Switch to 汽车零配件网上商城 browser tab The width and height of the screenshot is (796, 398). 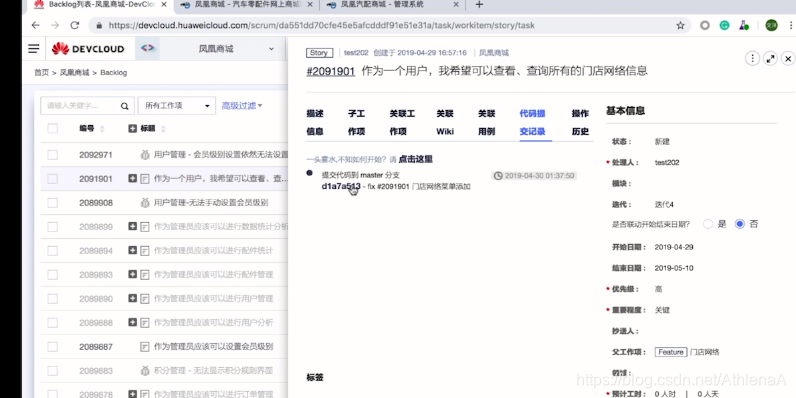(x=247, y=5)
